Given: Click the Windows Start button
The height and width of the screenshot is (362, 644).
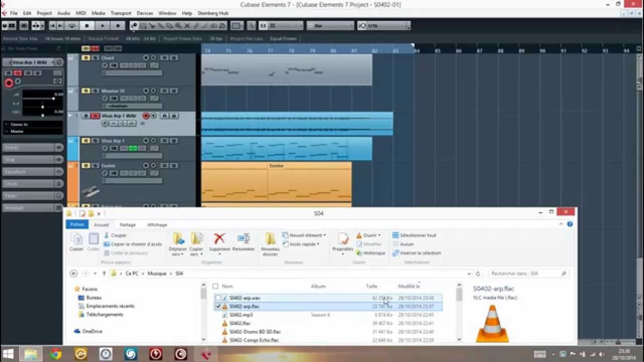Looking at the screenshot, I should coord(9,354).
